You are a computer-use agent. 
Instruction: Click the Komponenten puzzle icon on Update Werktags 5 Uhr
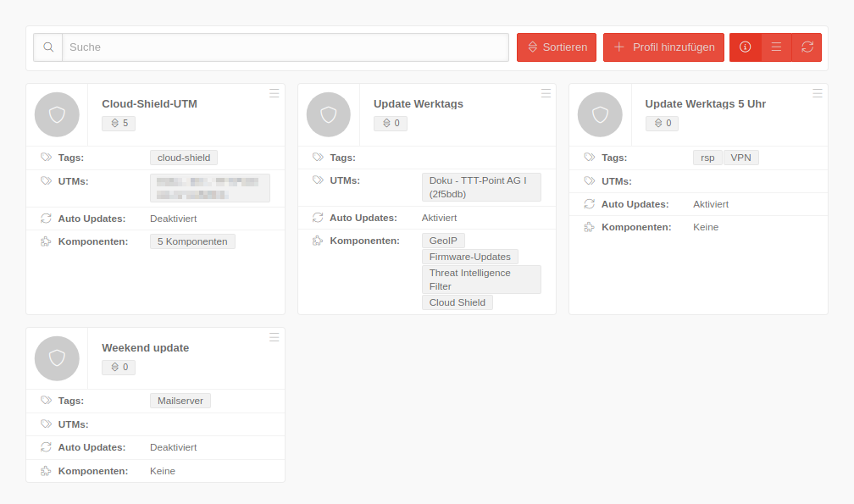(591, 227)
